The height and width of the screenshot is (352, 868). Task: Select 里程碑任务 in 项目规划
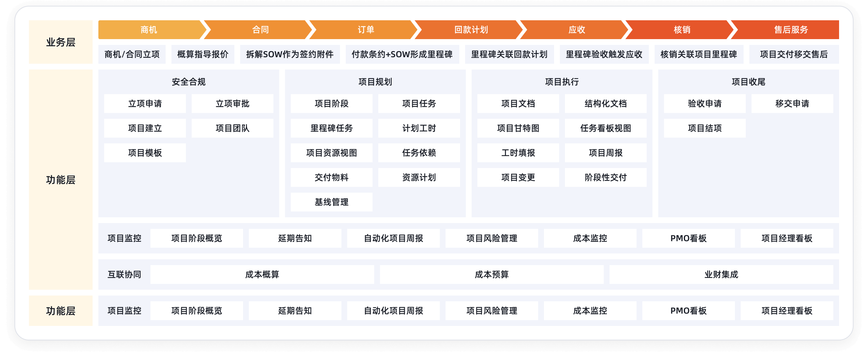pyautogui.click(x=331, y=128)
